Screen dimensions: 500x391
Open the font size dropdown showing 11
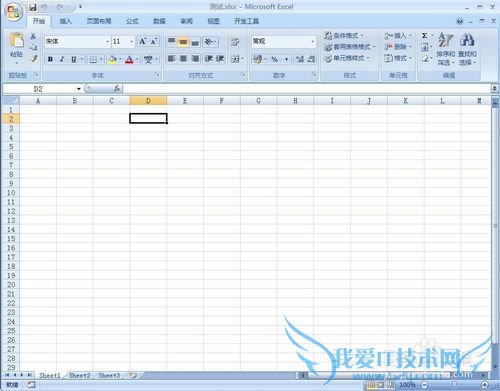tap(132, 42)
